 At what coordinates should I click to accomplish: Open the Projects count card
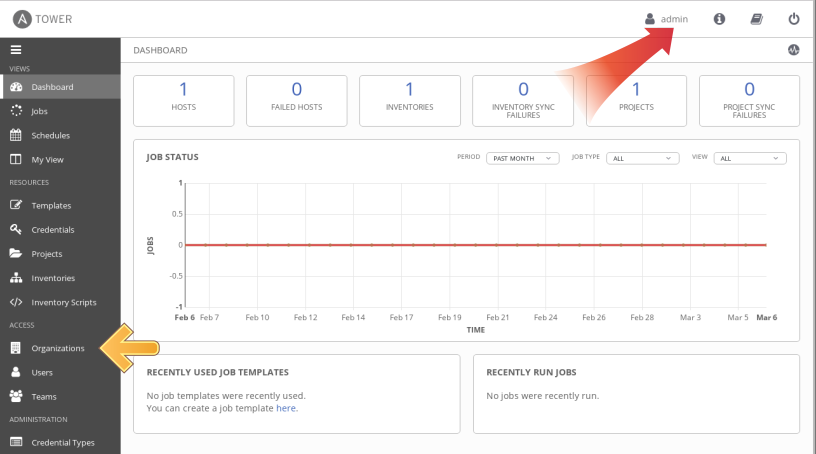click(x=636, y=101)
